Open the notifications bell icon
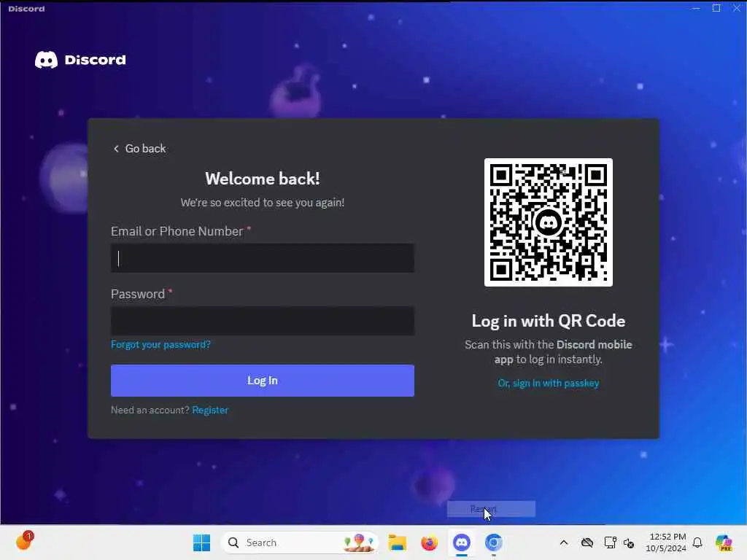This screenshot has height=560, width=747. 697,542
